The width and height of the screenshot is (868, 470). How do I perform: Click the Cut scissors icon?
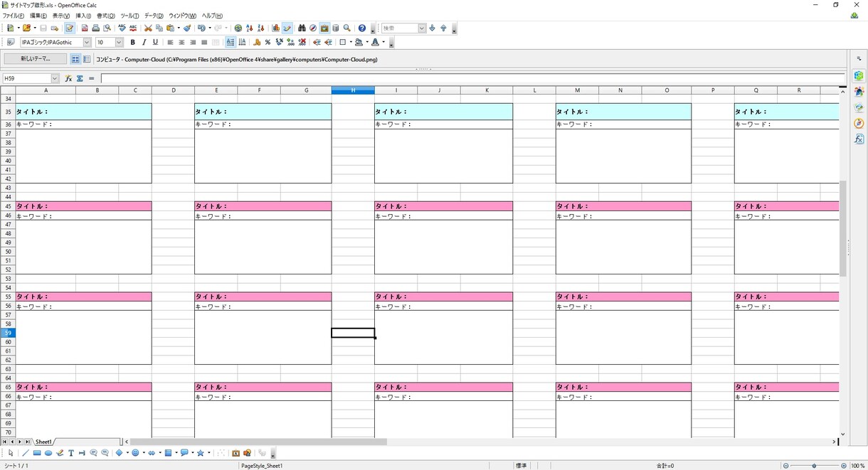[148, 28]
